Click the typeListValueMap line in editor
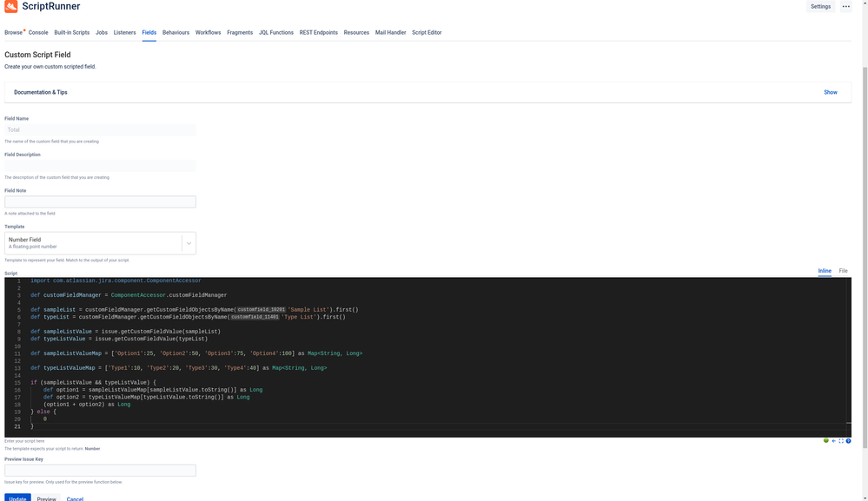 [179, 368]
